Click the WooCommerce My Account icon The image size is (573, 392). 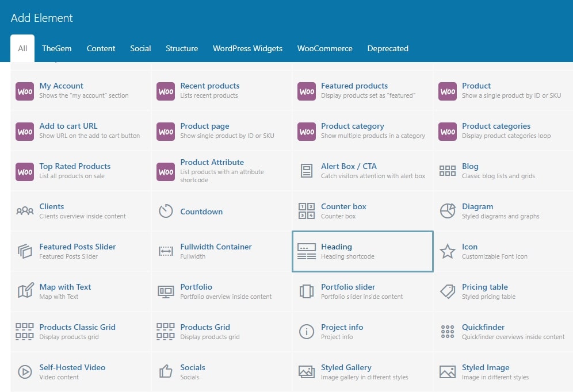click(25, 91)
